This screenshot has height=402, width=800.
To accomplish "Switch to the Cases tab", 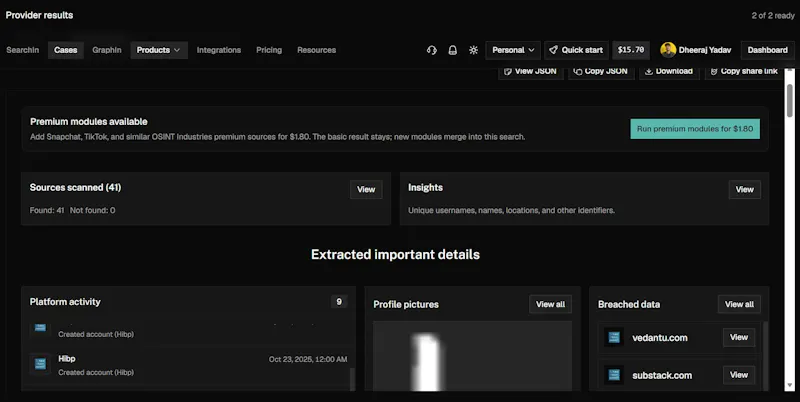I will [66, 50].
